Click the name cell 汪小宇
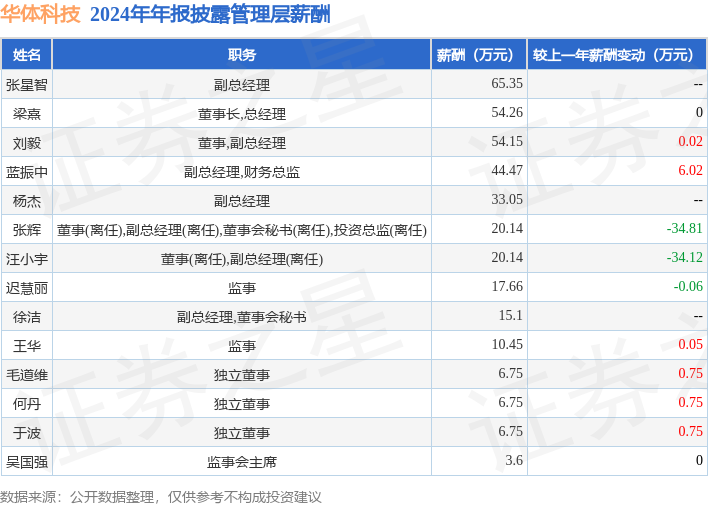 27,259
